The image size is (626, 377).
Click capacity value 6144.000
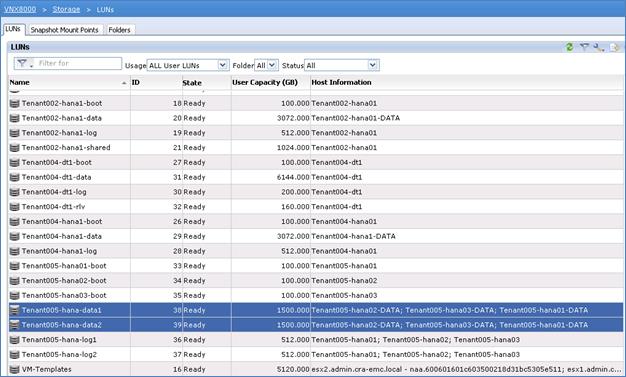(293, 177)
